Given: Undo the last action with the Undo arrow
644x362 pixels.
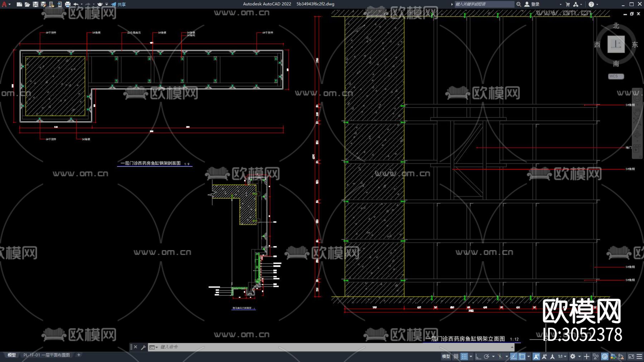Looking at the screenshot, I should coord(76,4).
